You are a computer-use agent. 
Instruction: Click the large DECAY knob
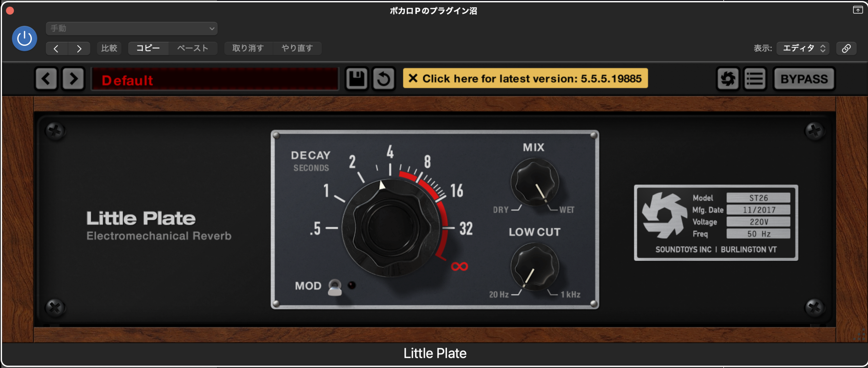391,227
